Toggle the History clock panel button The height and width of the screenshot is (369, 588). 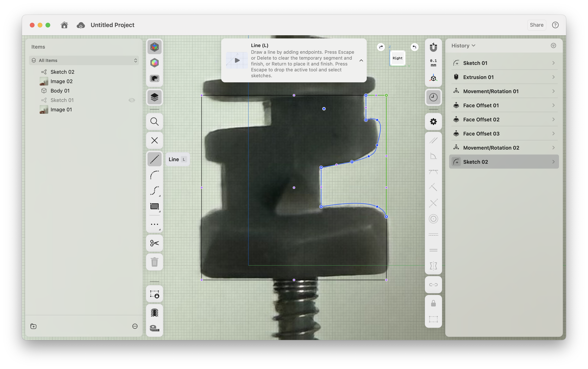433,97
